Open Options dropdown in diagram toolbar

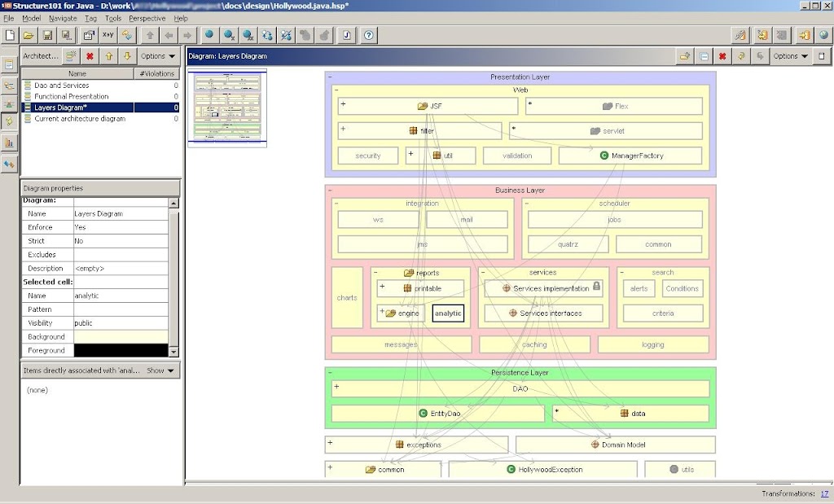[791, 56]
